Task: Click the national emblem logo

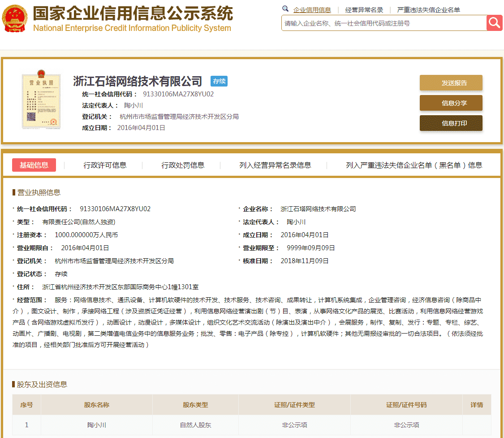Action: click(x=14, y=19)
